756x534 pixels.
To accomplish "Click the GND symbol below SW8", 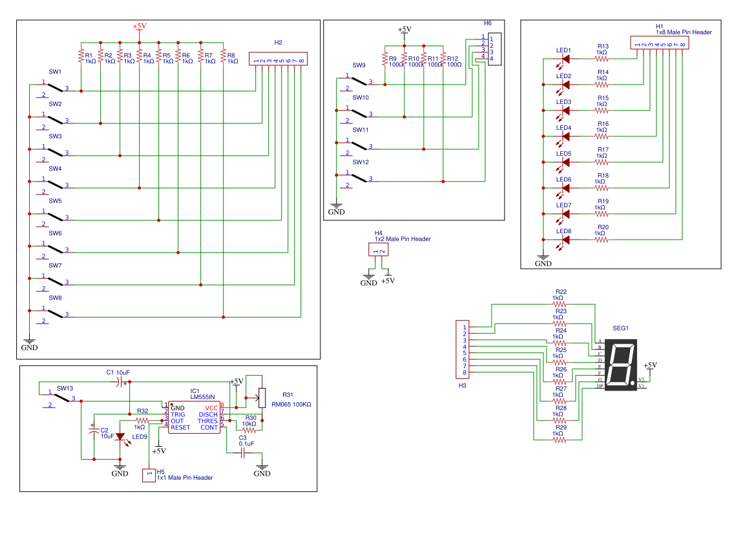I will coord(30,344).
